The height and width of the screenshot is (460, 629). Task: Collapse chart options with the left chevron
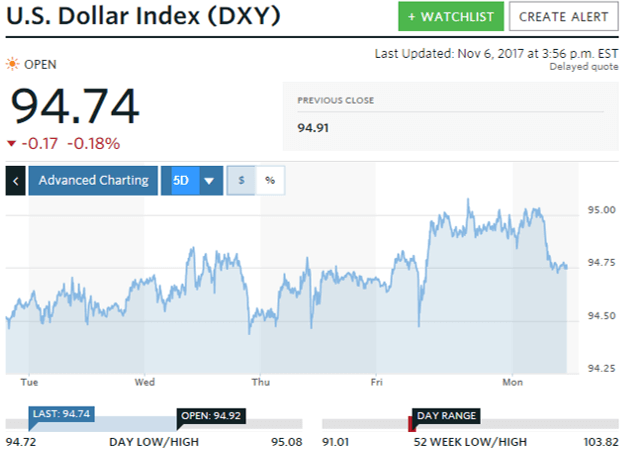[x=15, y=181]
